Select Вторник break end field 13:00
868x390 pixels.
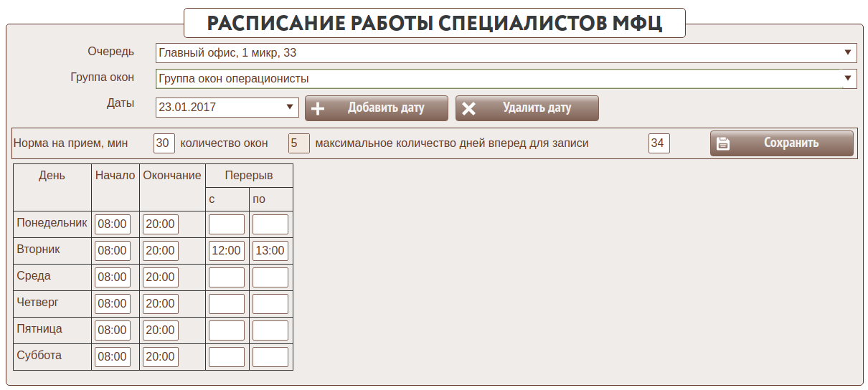pos(270,251)
